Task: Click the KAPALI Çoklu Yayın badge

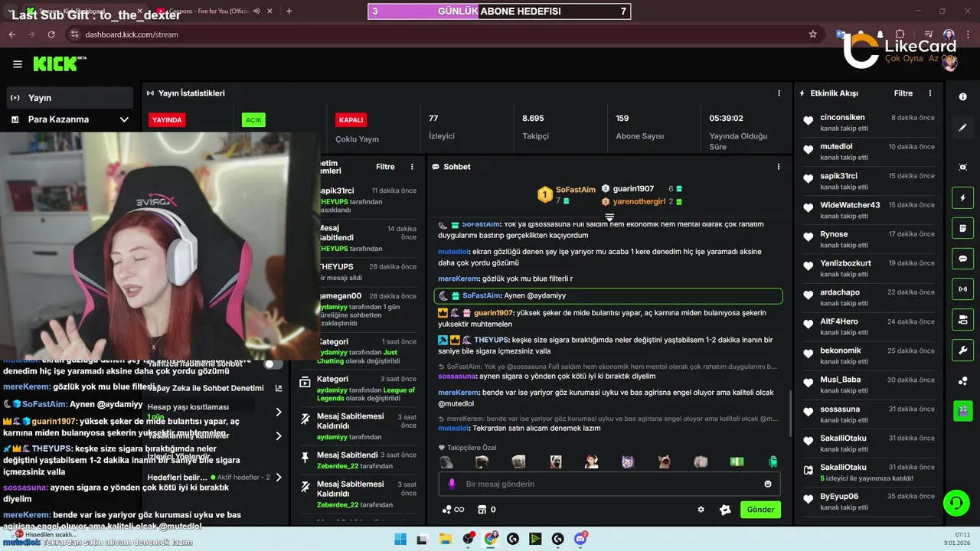Action: coord(351,120)
